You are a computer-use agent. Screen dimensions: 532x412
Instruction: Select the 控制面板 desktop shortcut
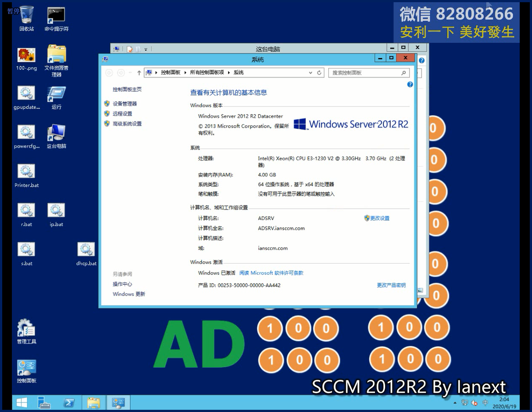tap(26, 371)
